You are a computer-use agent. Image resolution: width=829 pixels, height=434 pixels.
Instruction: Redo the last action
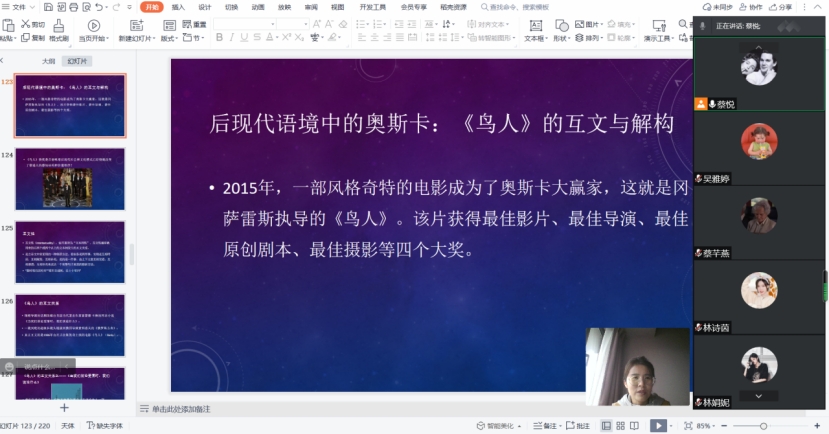[116, 7]
